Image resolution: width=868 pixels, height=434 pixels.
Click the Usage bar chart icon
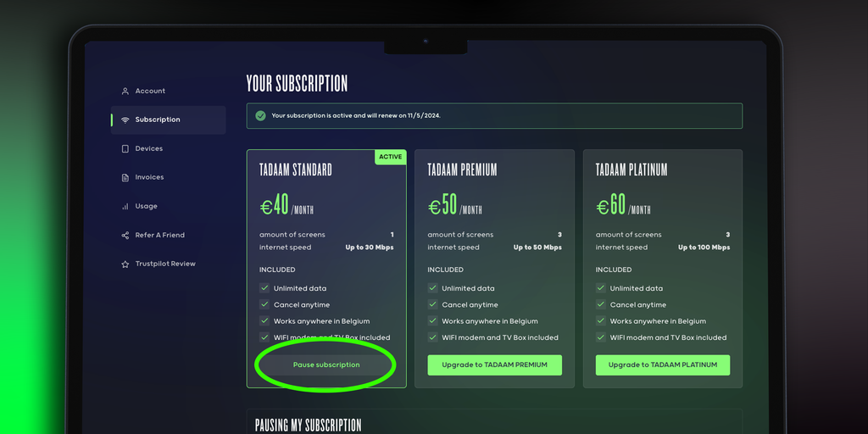(125, 206)
